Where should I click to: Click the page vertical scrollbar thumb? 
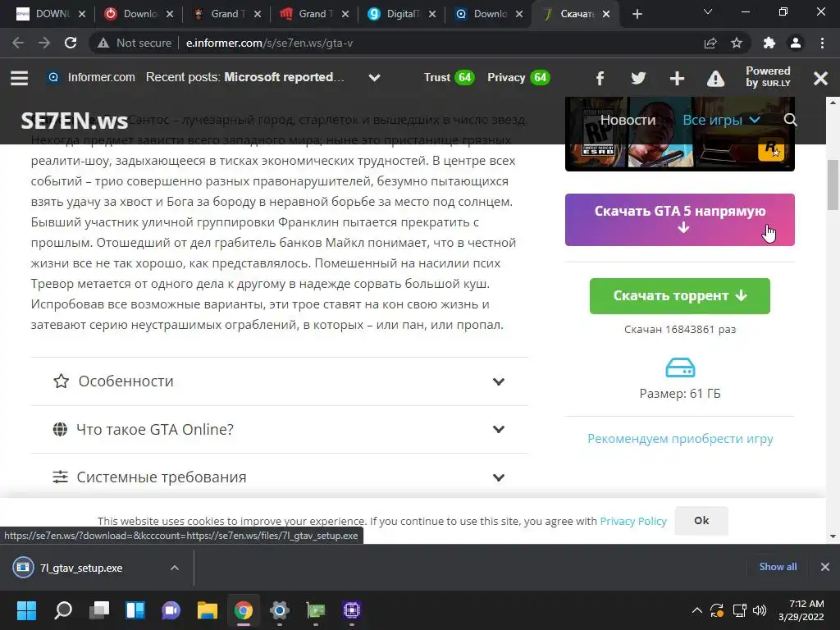pos(833,185)
